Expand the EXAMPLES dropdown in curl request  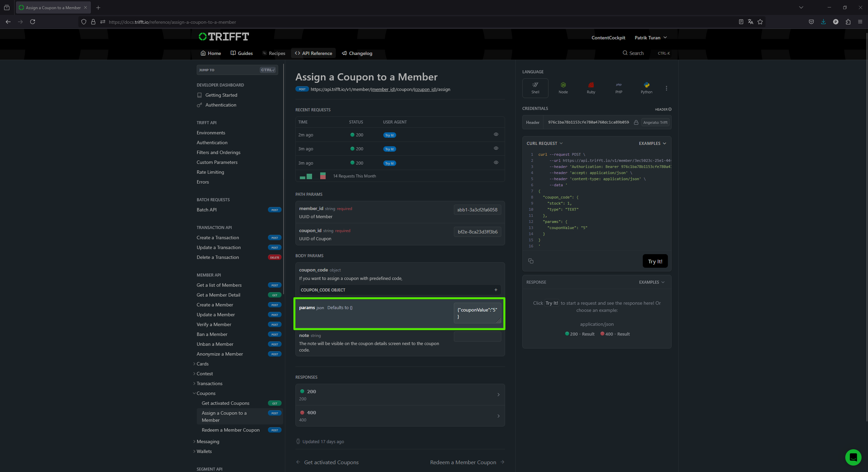[x=651, y=143]
